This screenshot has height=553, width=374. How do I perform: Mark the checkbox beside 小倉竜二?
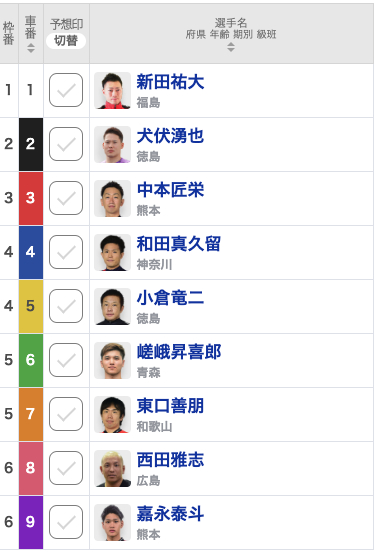tap(66, 306)
